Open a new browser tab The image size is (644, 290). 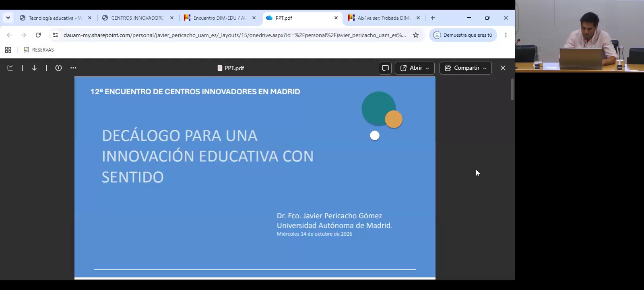click(x=433, y=18)
